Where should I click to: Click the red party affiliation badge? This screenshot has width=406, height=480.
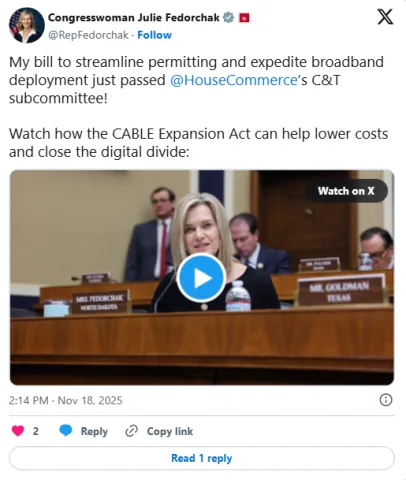(x=244, y=18)
